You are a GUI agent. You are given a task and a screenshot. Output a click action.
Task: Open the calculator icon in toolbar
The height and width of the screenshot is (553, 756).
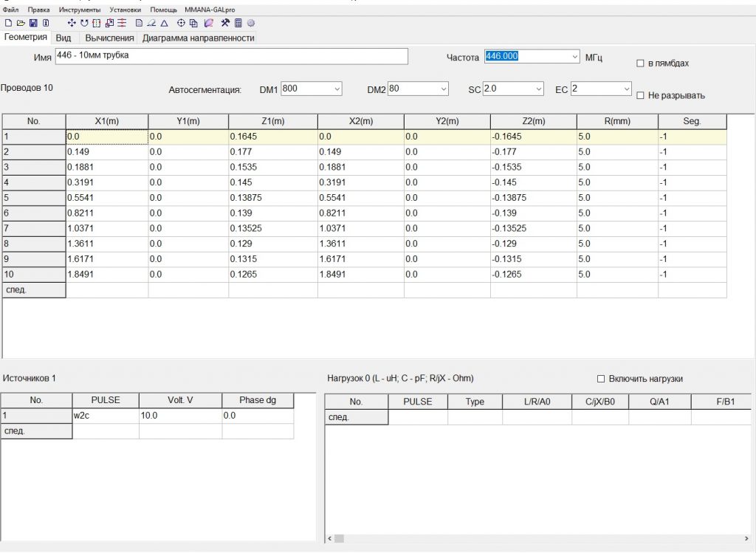[238, 24]
